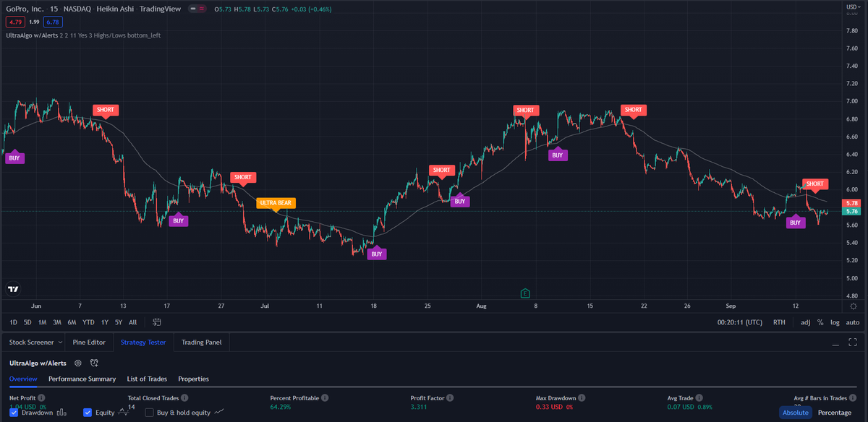Click the BUY label near Aug 11
This screenshot has width=868, height=422.
(557, 155)
